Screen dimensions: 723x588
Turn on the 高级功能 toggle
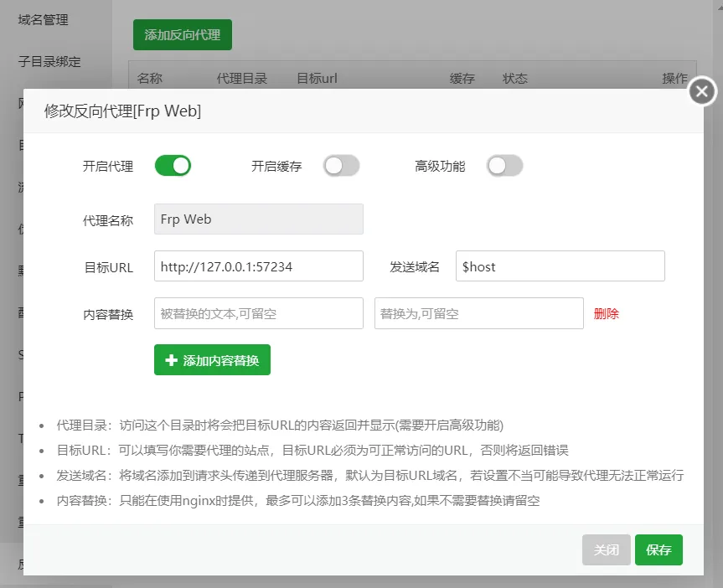(x=504, y=166)
